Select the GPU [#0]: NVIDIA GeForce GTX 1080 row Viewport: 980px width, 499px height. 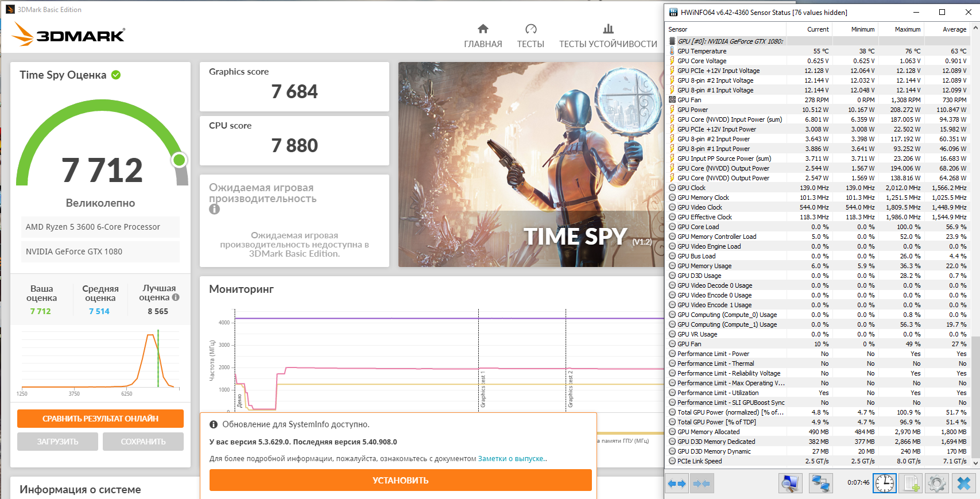[x=818, y=41]
